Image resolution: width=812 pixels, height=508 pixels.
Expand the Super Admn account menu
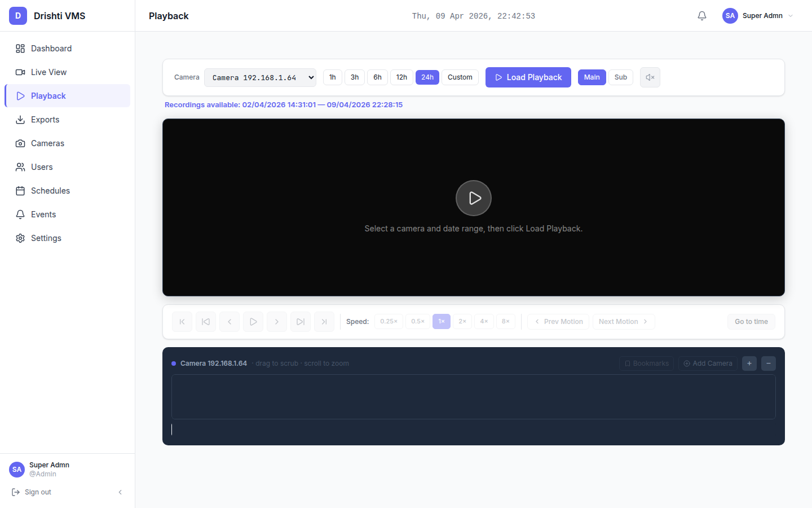[x=758, y=16]
